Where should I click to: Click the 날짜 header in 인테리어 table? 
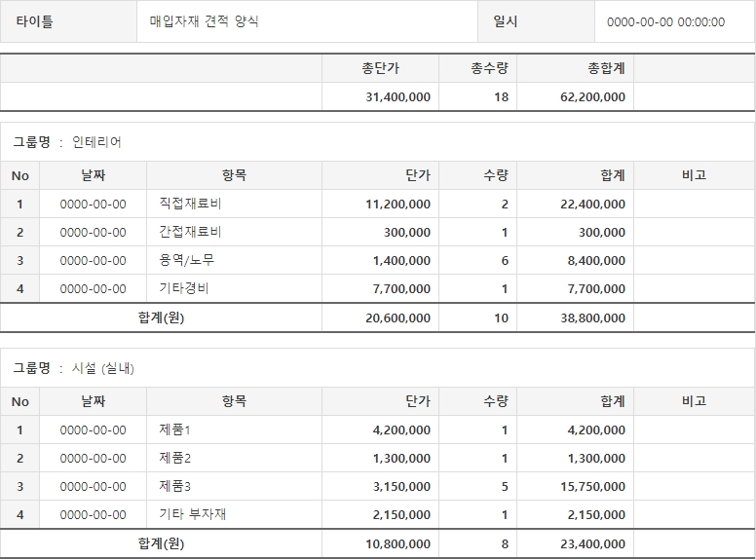[94, 175]
